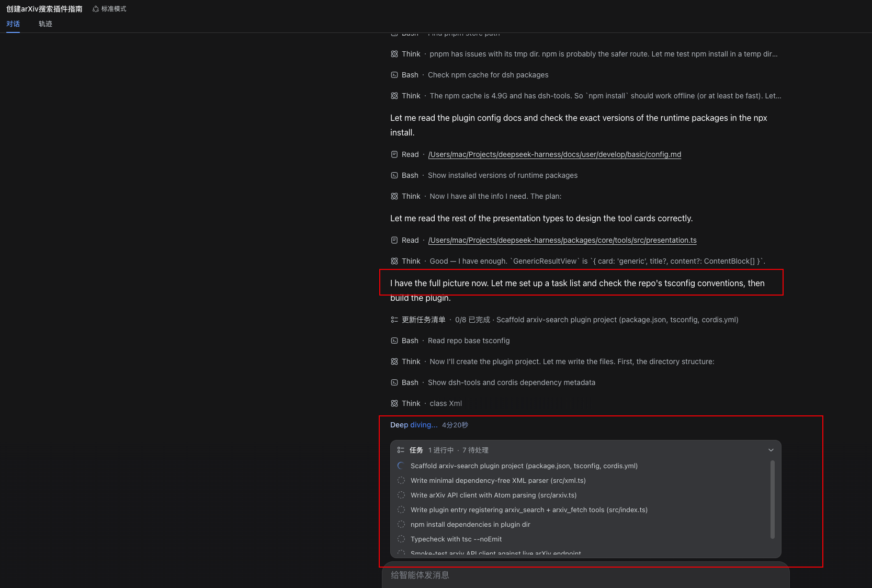Select task 'Typecheck with tsc --noEmit'
Image resolution: width=872 pixels, height=588 pixels.
point(456,539)
